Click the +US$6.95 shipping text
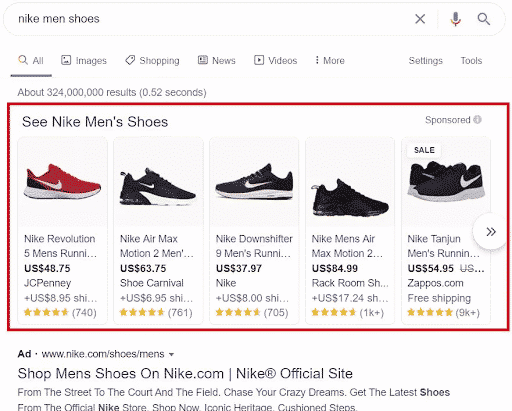The height and width of the screenshot is (411, 512). point(156,298)
